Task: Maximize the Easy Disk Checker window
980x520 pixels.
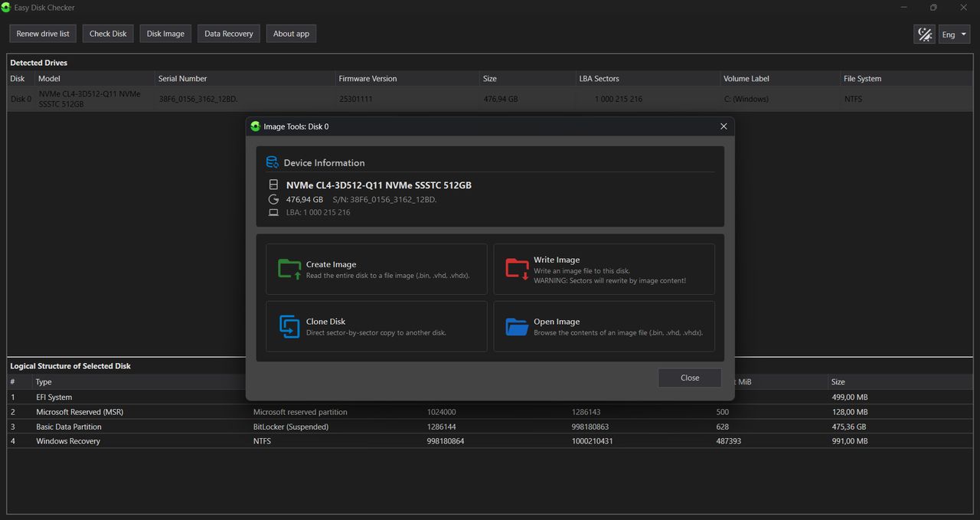Action: pos(933,8)
